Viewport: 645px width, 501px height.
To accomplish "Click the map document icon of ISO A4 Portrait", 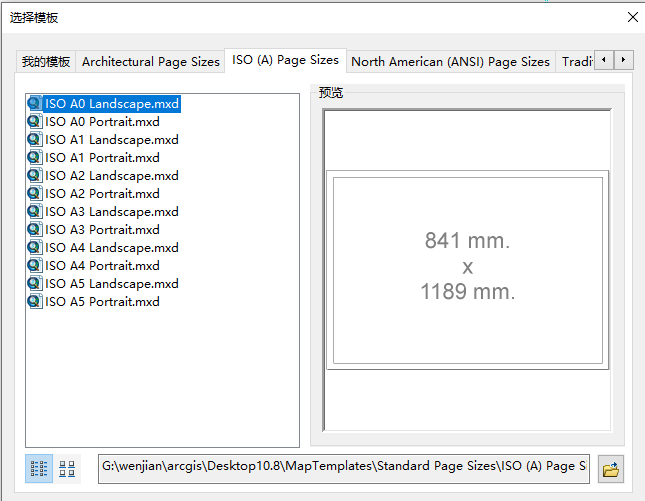I will coord(35,265).
